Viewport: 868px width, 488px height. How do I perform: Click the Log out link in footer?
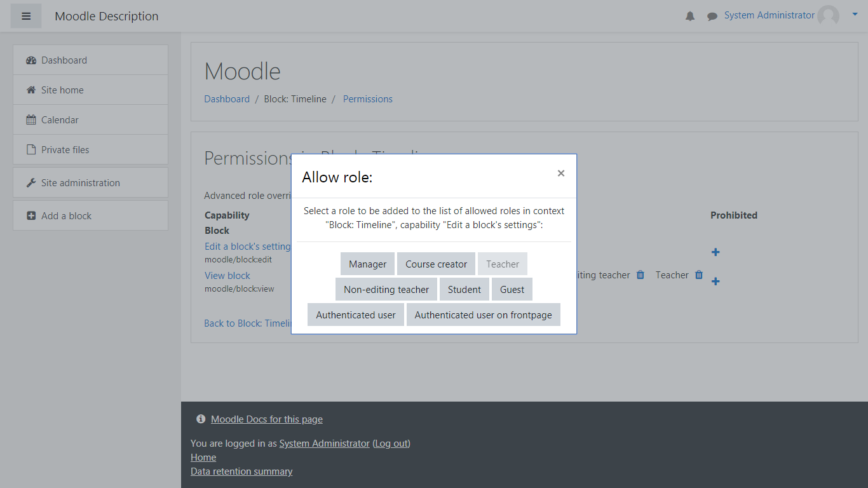pyautogui.click(x=391, y=444)
